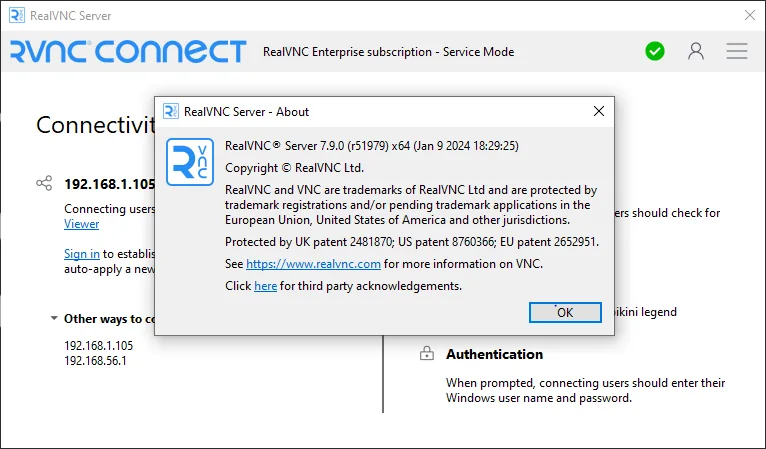Close the main RealVNC Server window
This screenshot has width=766, height=449.
pos(750,15)
